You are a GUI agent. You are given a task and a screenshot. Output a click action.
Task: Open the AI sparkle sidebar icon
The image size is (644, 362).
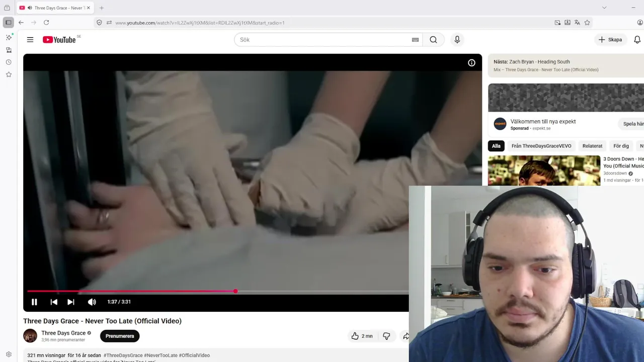click(x=9, y=38)
